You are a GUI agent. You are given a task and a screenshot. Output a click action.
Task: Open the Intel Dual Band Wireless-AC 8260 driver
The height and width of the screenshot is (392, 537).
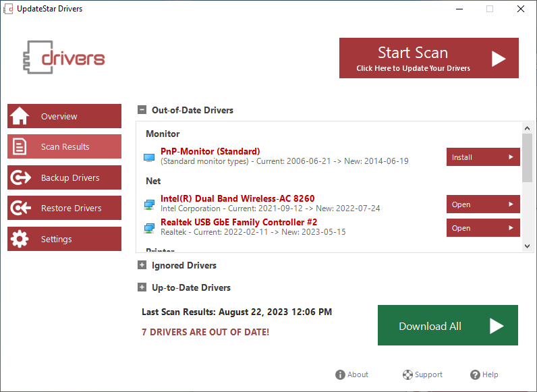point(482,204)
